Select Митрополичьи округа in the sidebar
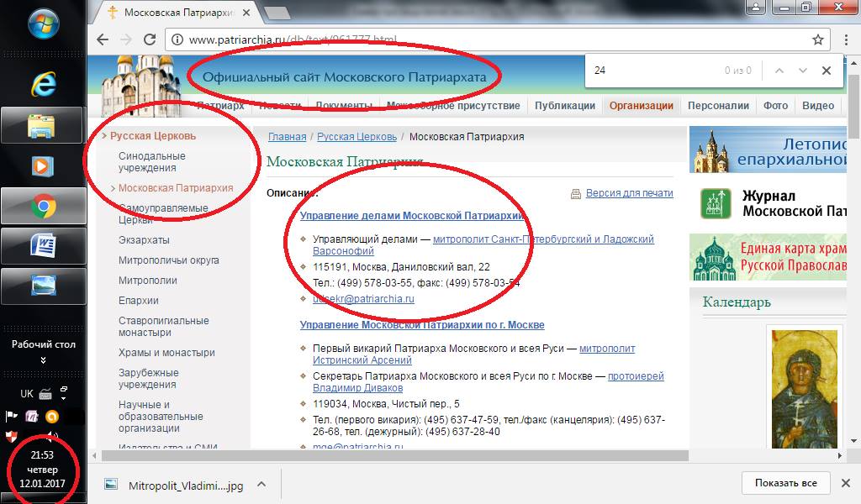 (168, 260)
